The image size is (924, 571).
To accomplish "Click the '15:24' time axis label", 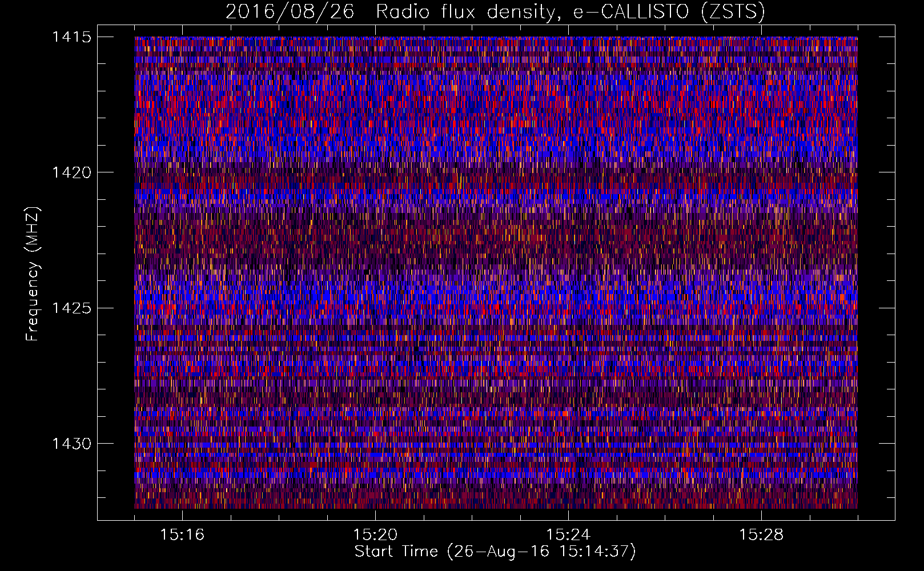I will [568, 535].
